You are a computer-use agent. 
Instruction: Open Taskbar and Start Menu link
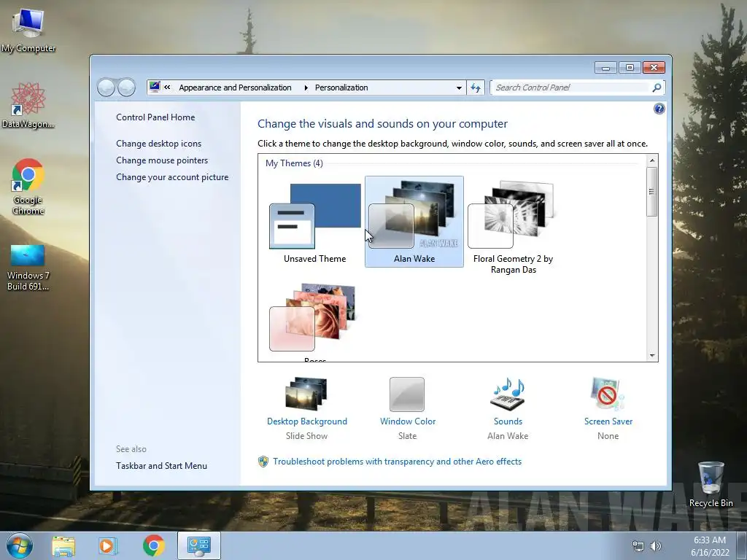161,466
